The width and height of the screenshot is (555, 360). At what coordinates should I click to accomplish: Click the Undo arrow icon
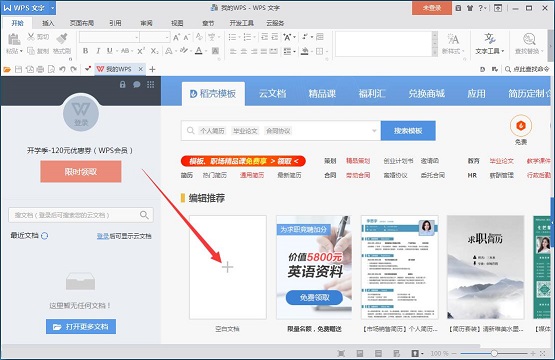tap(62, 69)
